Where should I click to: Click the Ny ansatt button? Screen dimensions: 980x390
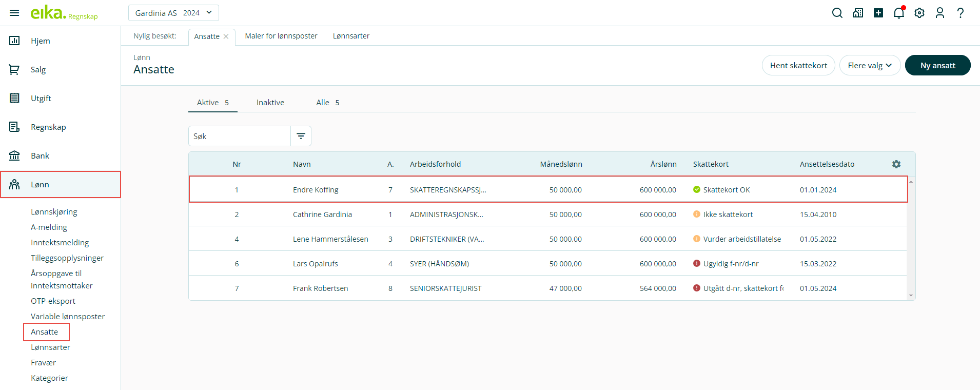point(937,65)
